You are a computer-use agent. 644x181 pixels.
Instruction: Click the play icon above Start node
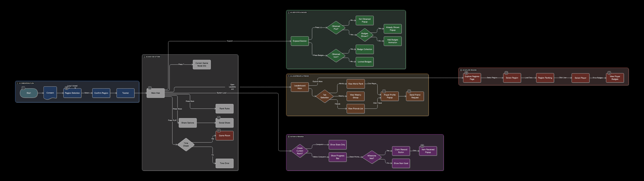(23, 88)
